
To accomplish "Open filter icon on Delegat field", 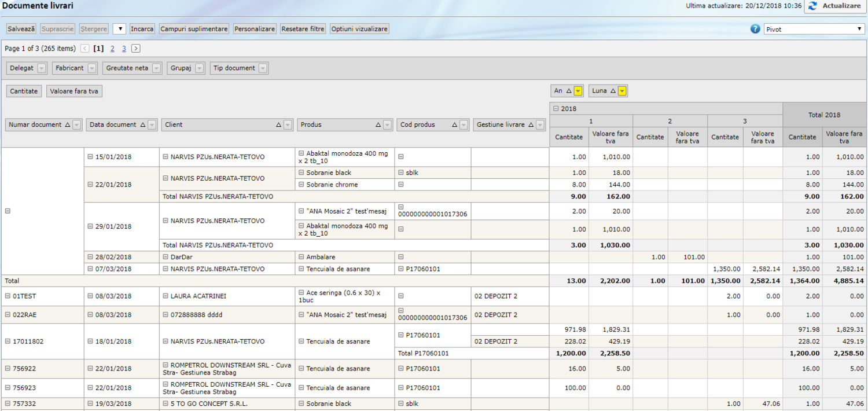I will coord(41,68).
